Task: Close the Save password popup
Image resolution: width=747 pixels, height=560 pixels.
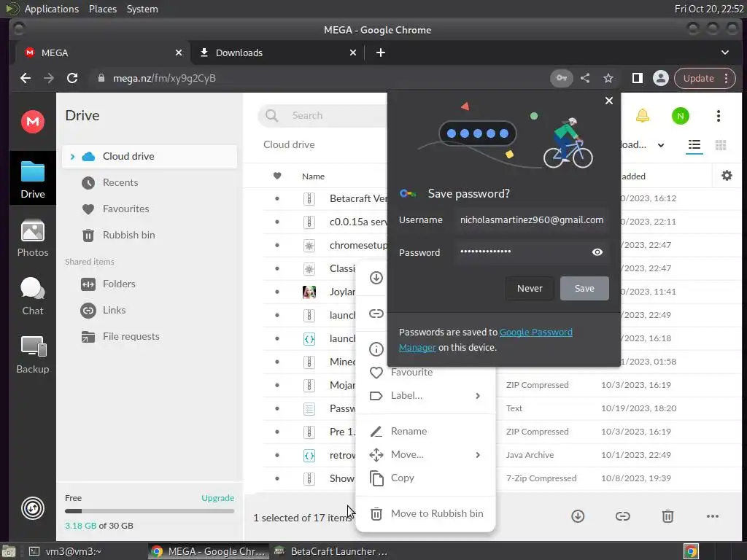Action: pos(608,101)
